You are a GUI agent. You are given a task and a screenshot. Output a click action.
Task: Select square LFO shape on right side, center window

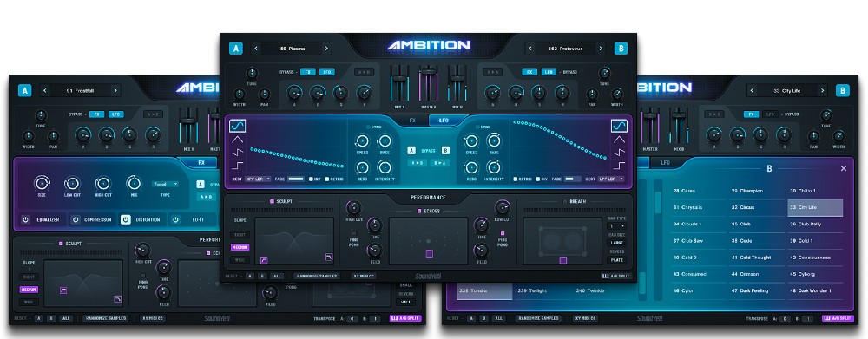tap(619, 165)
